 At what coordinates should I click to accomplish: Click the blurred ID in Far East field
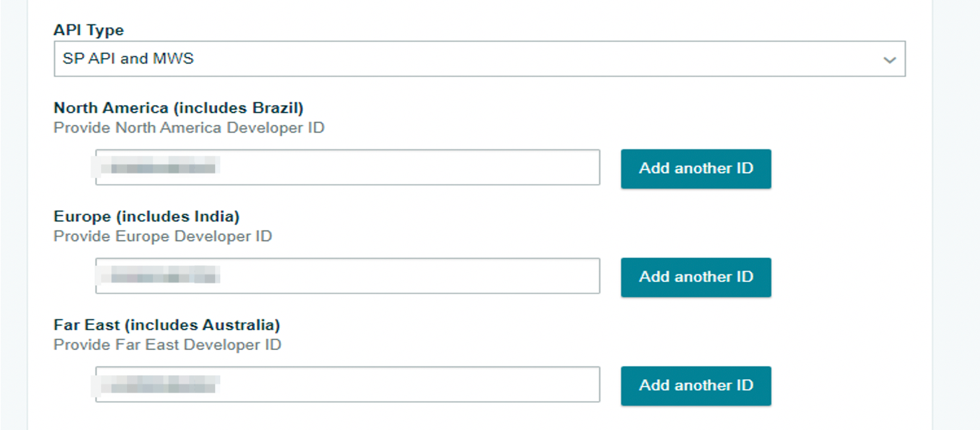coord(156,383)
